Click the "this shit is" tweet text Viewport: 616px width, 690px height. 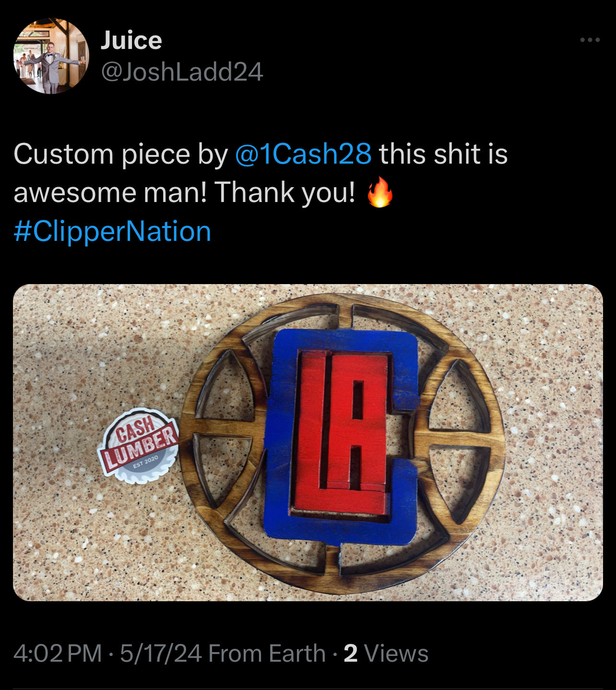coord(443,154)
